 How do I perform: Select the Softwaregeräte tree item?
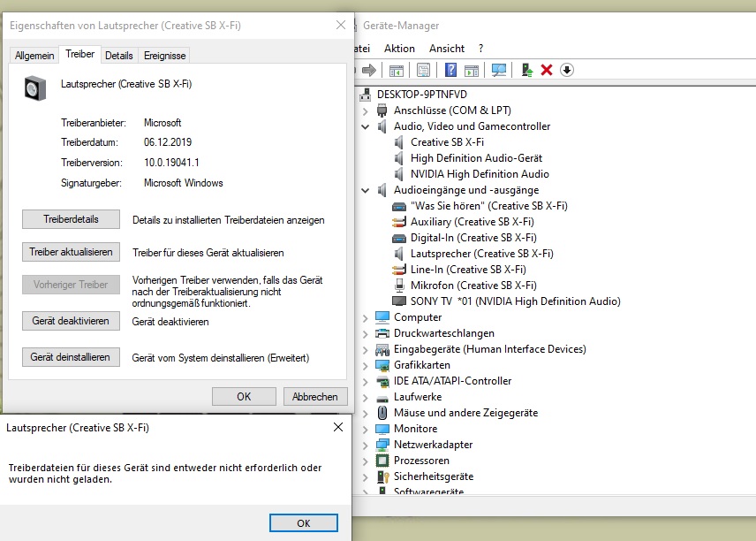428,491
